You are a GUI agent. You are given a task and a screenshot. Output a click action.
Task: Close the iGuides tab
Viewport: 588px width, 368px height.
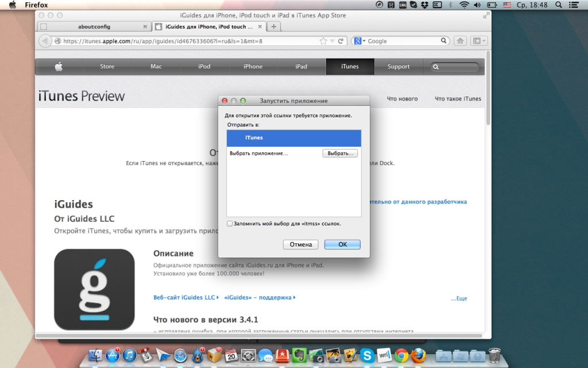click(x=260, y=26)
